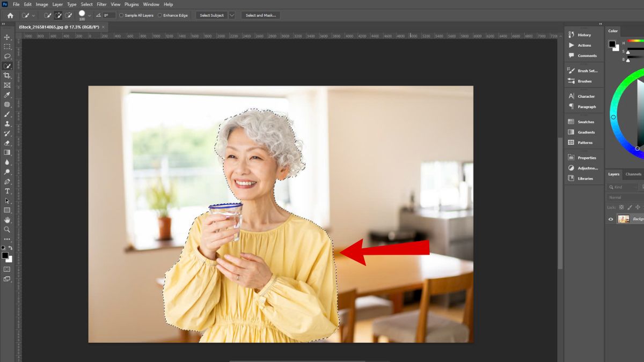Open the Normal blend mode dropdown
The height and width of the screenshot is (362, 644).
625,197
